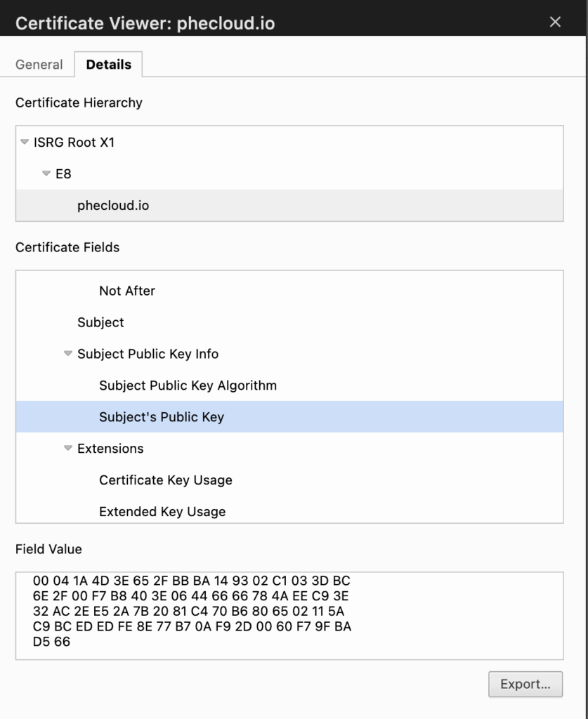Close the Certificate Viewer dialog

tap(555, 22)
